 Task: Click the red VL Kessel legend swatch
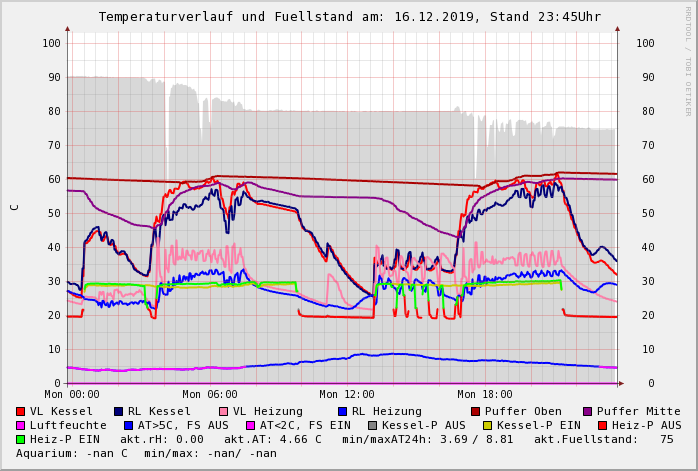point(21,411)
